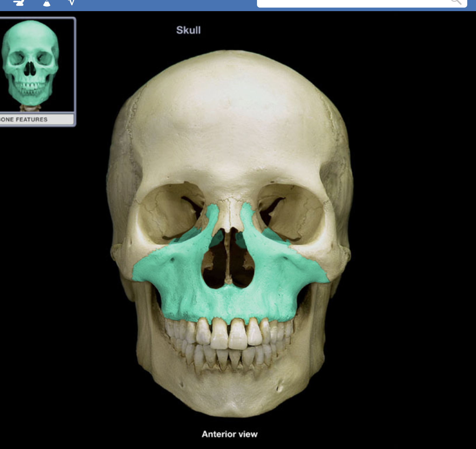Open the BONE FEATURES panel
The width and height of the screenshot is (476, 449).
click(x=35, y=119)
